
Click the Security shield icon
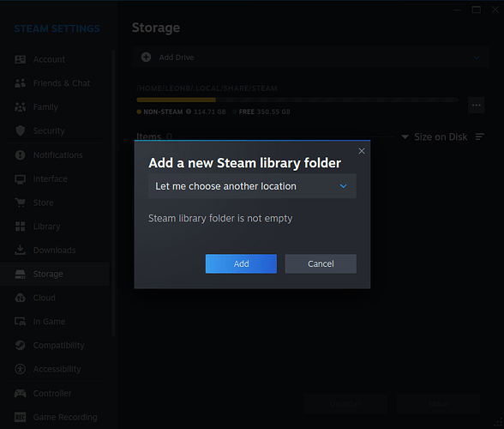coord(21,130)
